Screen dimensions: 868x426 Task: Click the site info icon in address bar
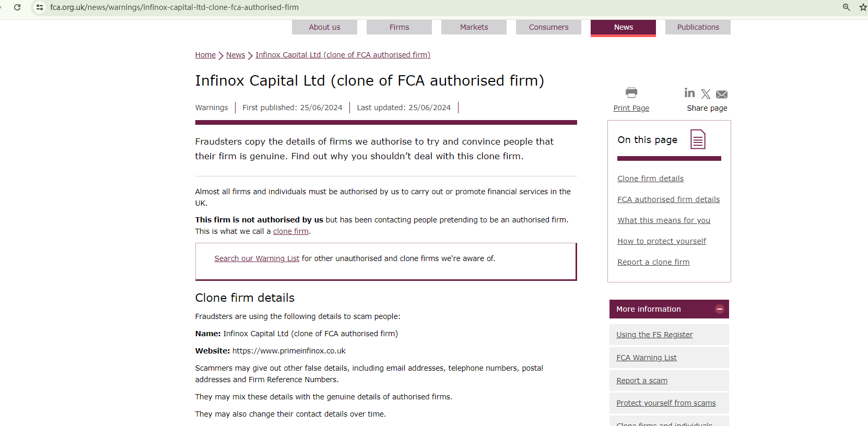40,7
